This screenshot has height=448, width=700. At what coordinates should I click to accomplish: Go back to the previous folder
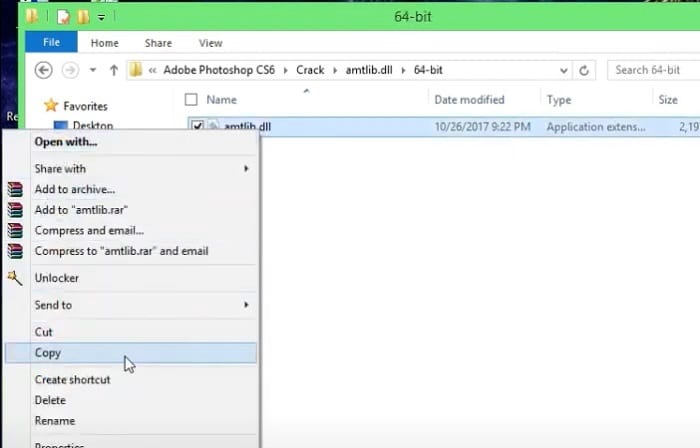(44, 70)
